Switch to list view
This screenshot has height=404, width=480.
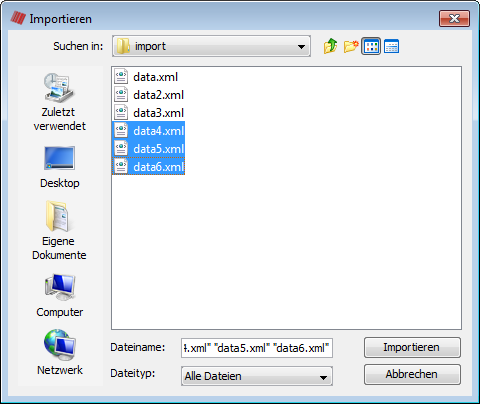click(371, 46)
